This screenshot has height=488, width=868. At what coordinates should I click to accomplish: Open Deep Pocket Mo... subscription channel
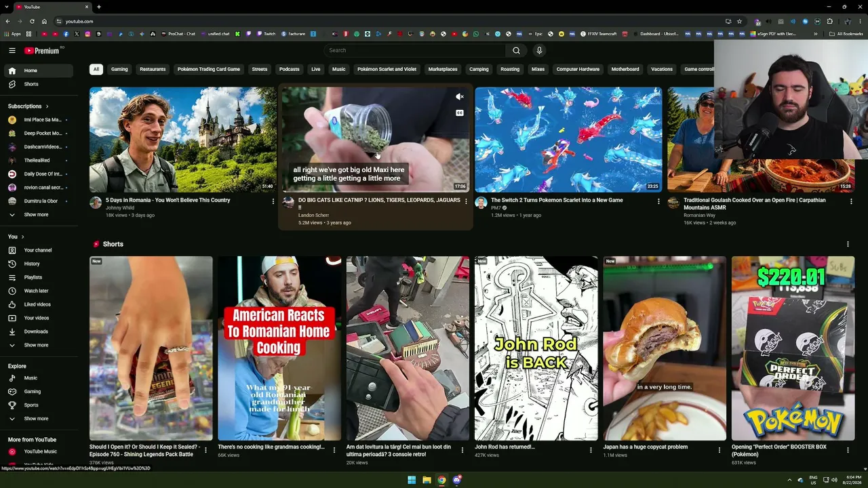click(x=38, y=134)
